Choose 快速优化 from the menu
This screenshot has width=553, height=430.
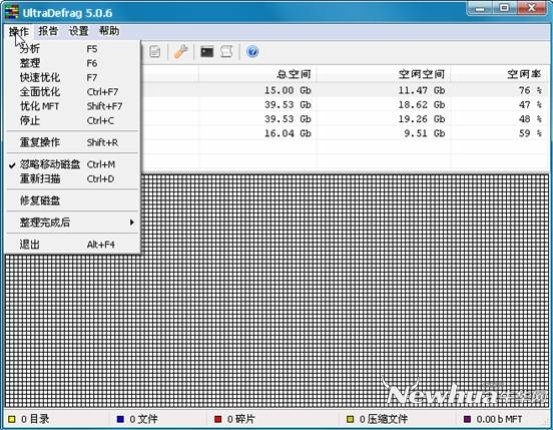[x=73, y=77]
